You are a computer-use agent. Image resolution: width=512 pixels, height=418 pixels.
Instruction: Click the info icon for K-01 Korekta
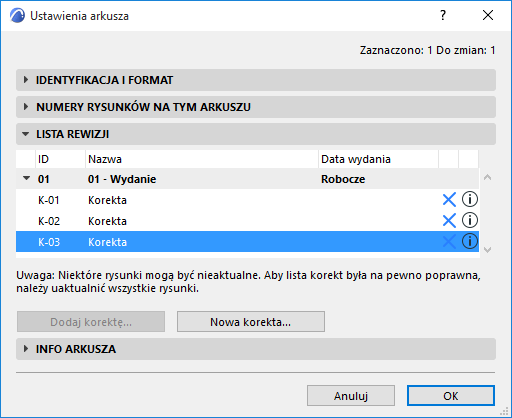click(470, 200)
